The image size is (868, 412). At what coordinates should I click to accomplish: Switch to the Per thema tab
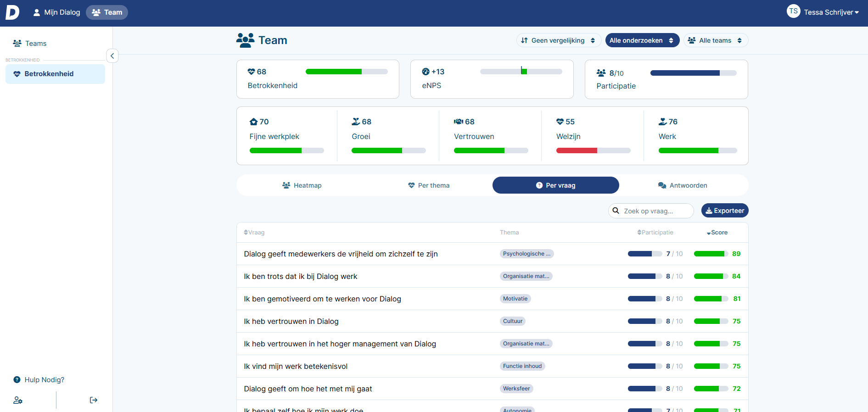(x=429, y=185)
